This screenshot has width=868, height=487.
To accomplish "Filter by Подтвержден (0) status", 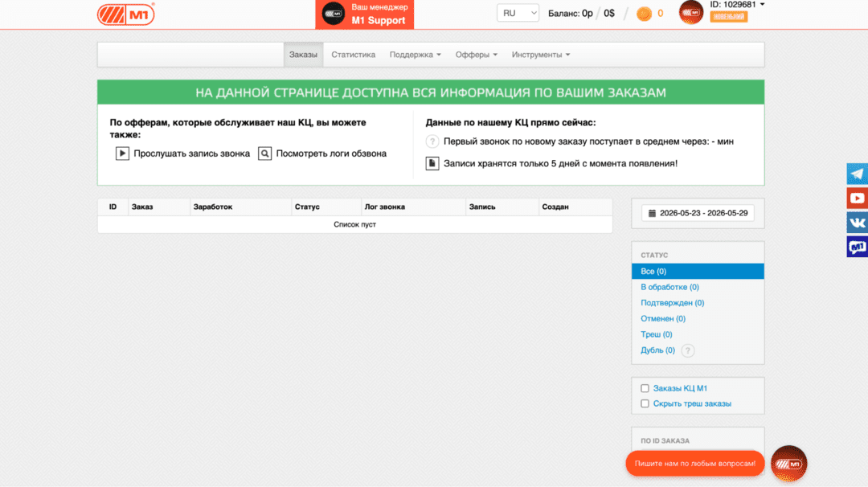I will coord(673,303).
